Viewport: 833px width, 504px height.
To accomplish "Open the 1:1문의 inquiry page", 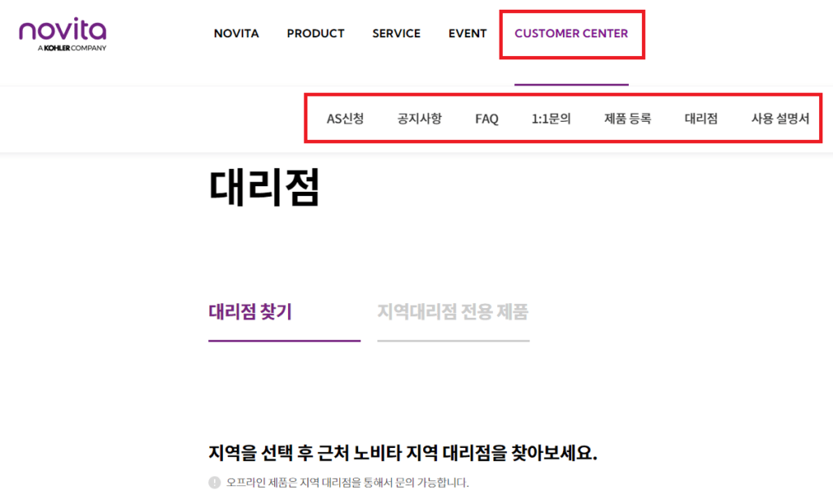I will point(551,119).
